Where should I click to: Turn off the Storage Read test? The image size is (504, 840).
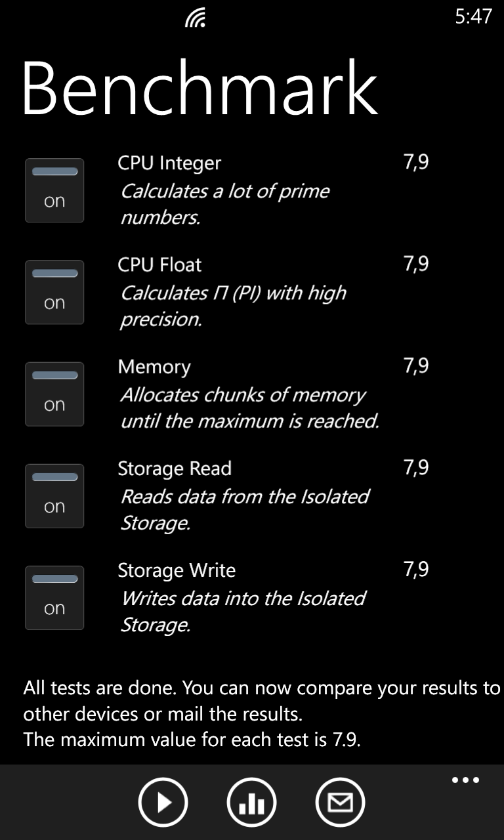(54, 495)
